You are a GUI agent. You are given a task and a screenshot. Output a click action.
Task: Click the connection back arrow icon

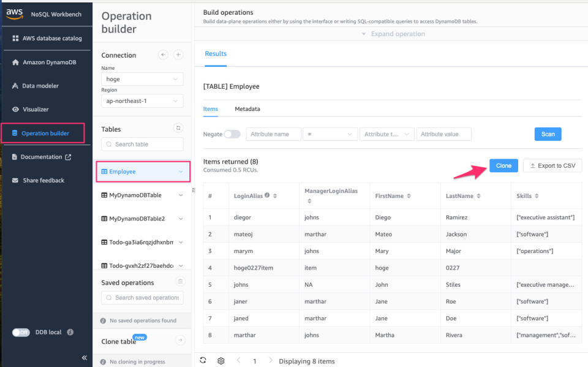pos(163,55)
